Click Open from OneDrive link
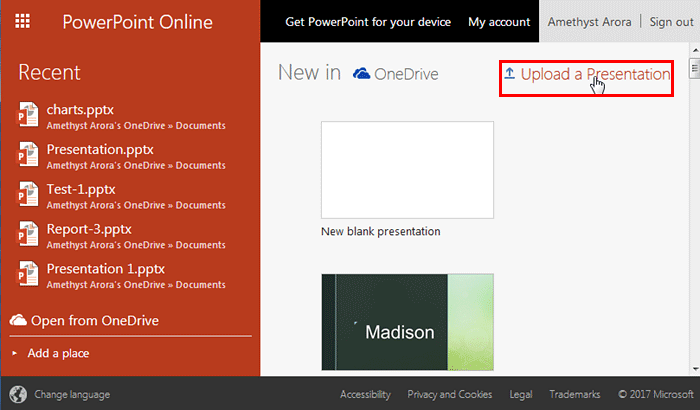Image resolution: width=700 pixels, height=410 pixels. pyautogui.click(x=95, y=321)
